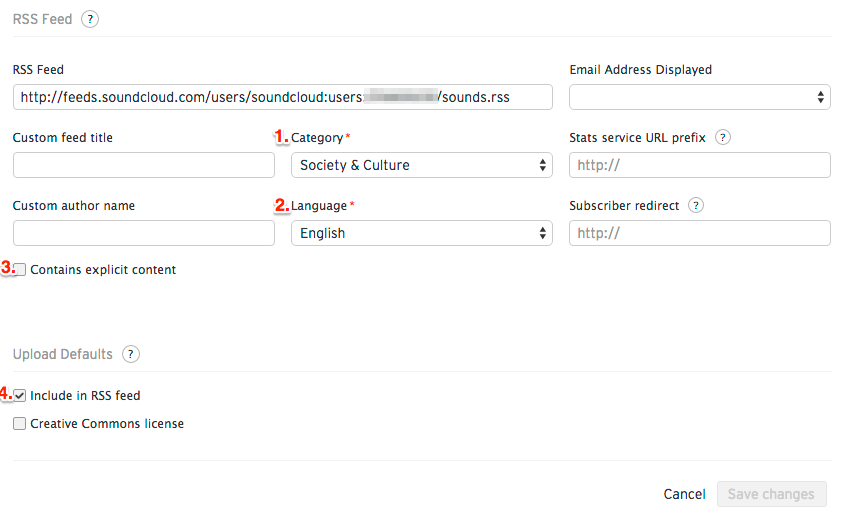863x519 pixels.
Task: Click the Subscriber redirect input field
Action: pos(700,233)
